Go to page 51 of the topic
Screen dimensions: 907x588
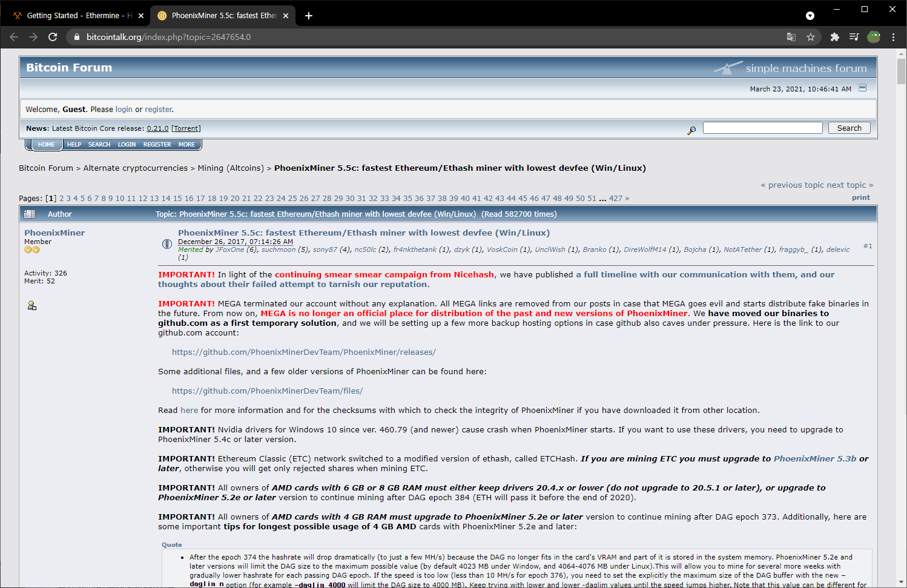592,199
